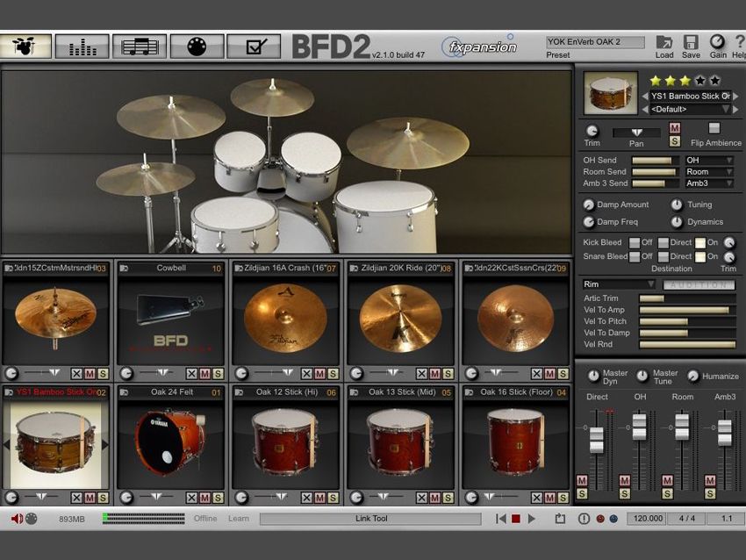746x560 pixels.
Task: Open the grooves page with music staff icon
Action: [x=140, y=47]
